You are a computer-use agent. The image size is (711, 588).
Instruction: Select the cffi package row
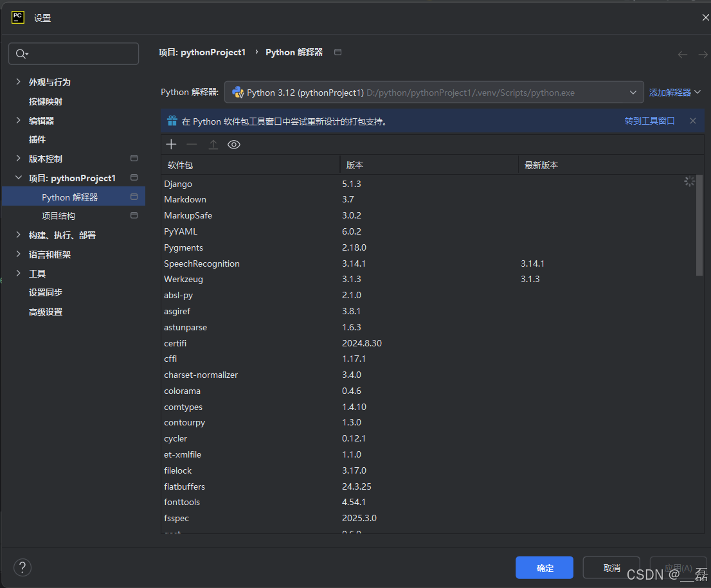pyautogui.click(x=428, y=359)
